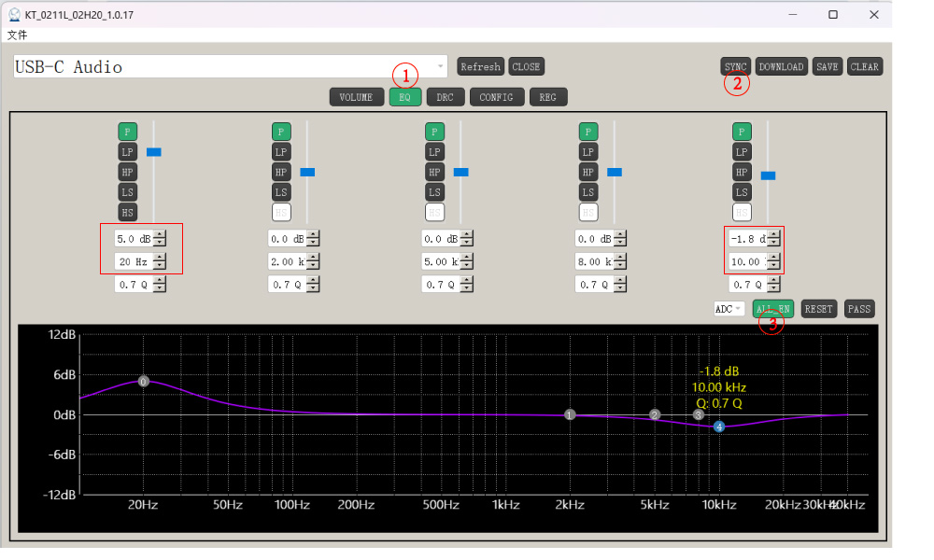Select graph node 1 at 2kHz
The image size is (934, 560).
coord(570,414)
